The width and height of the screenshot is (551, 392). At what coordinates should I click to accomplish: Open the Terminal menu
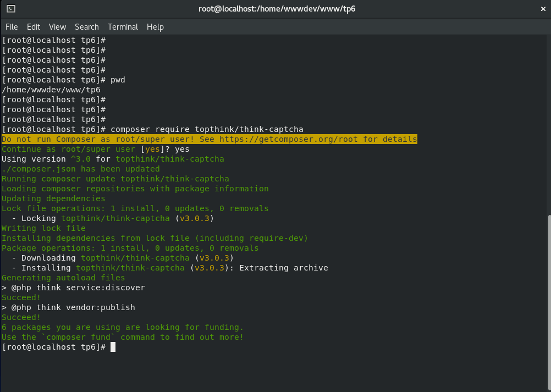(123, 27)
